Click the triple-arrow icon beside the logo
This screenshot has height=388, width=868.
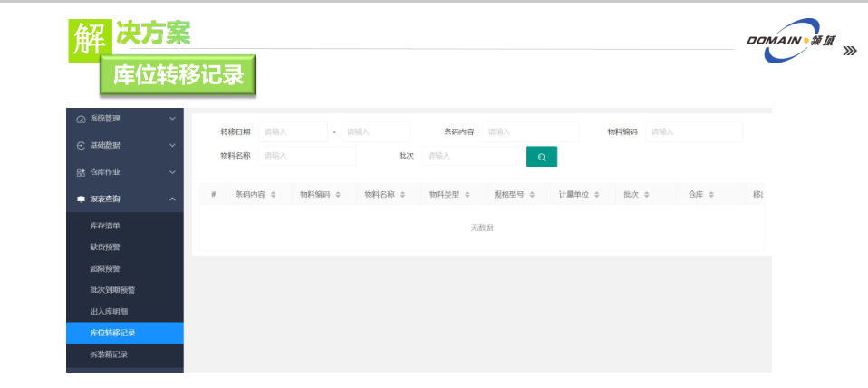pos(850,51)
